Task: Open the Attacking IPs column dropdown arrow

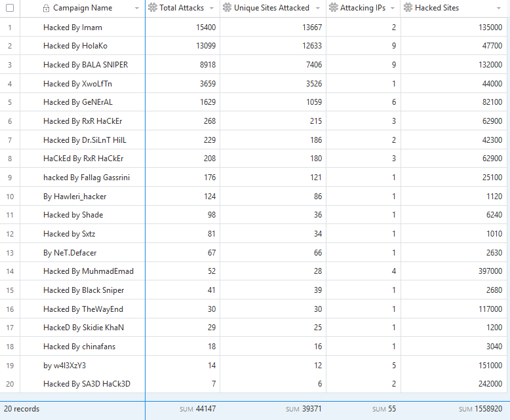Action: pos(392,9)
